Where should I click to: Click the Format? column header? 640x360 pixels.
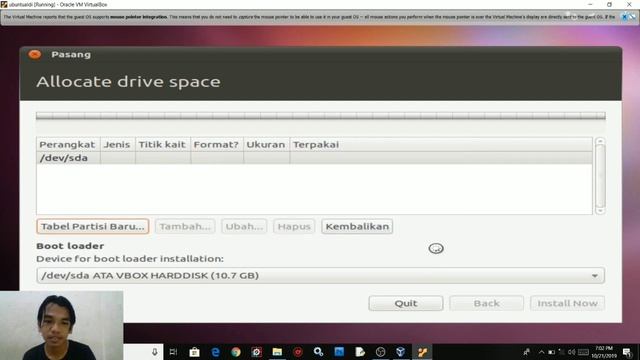[217, 144]
